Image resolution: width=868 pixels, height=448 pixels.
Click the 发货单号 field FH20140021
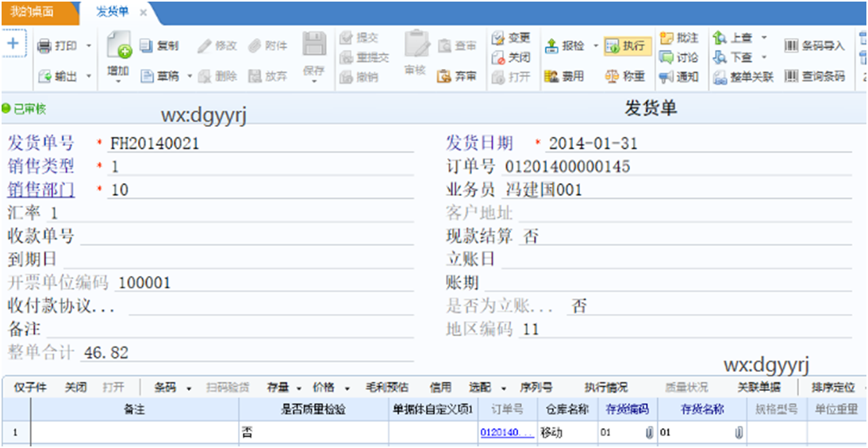pos(260,144)
